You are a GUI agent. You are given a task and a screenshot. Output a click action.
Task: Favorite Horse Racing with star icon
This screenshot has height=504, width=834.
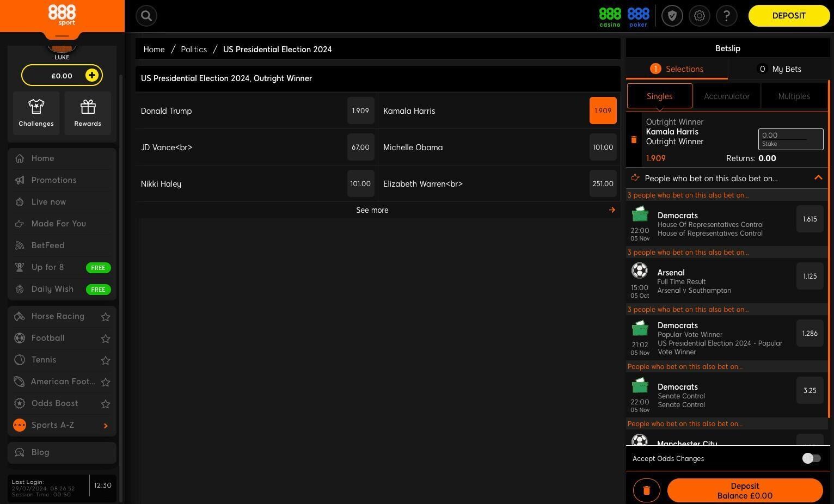coord(106,317)
